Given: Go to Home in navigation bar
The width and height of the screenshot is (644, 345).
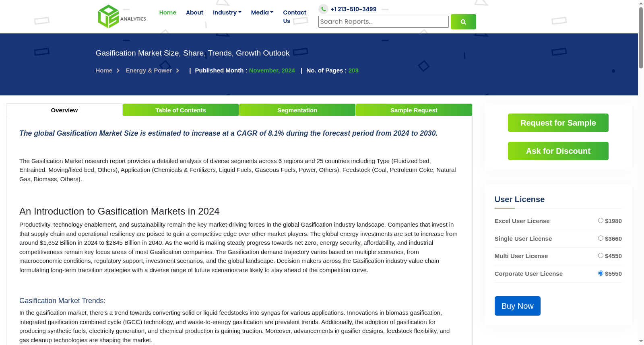Looking at the screenshot, I should pyautogui.click(x=168, y=12).
